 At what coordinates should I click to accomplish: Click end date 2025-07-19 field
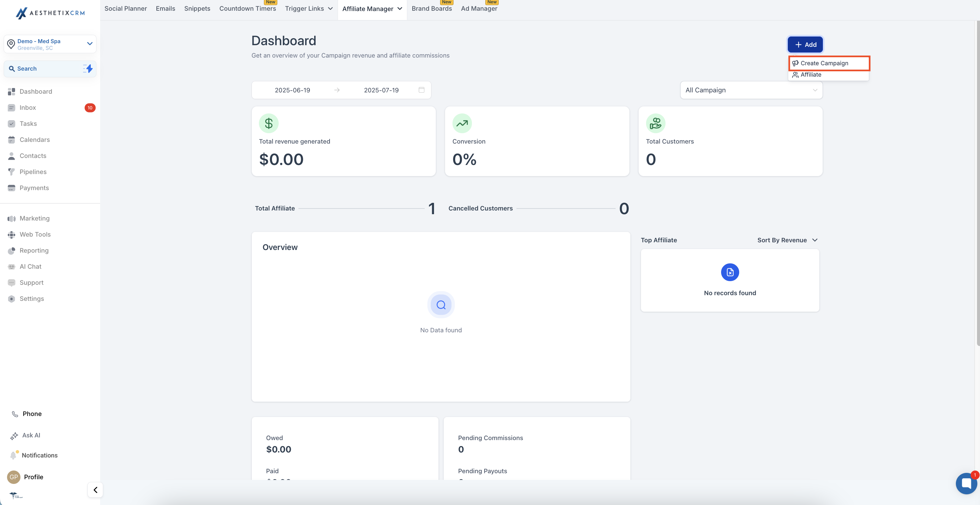tap(381, 90)
